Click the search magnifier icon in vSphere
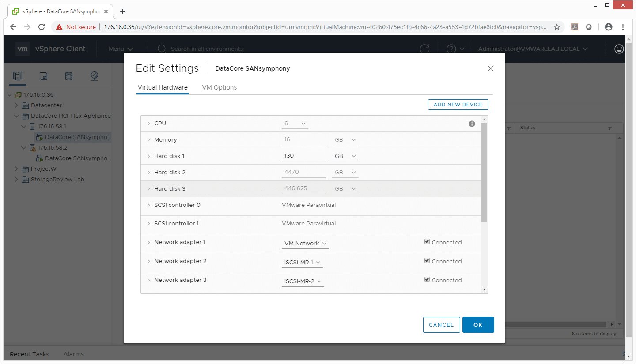This screenshot has width=636, height=364. (162, 49)
